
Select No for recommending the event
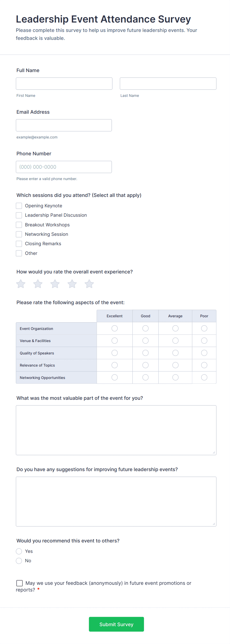tap(19, 561)
